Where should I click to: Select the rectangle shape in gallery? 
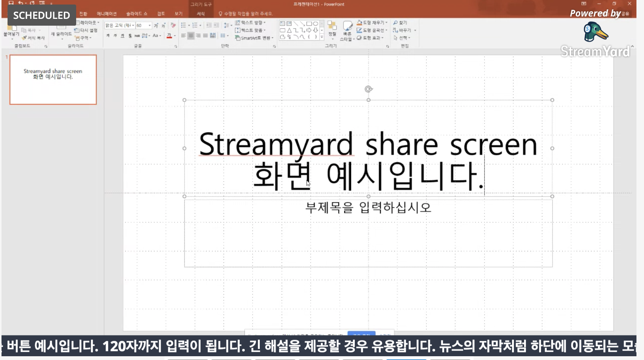(x=309, y=23)
